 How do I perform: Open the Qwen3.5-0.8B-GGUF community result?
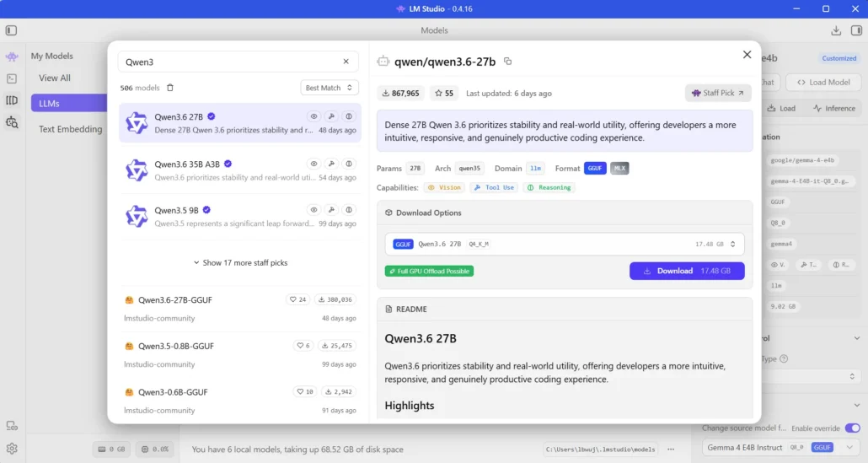click(x=239, y=354)
